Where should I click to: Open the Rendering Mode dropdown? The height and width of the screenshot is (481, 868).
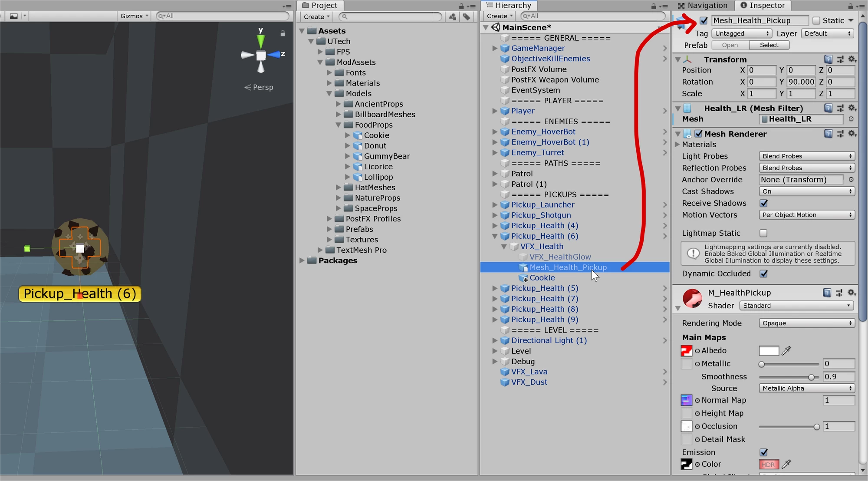point(806,323)
